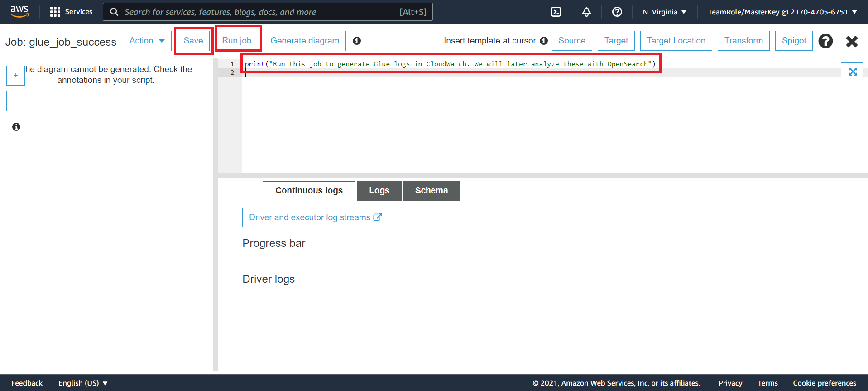This screenshot has width=868, height=391.
Task: Expand the script editor to fullscreen
Action: [852, 72]
